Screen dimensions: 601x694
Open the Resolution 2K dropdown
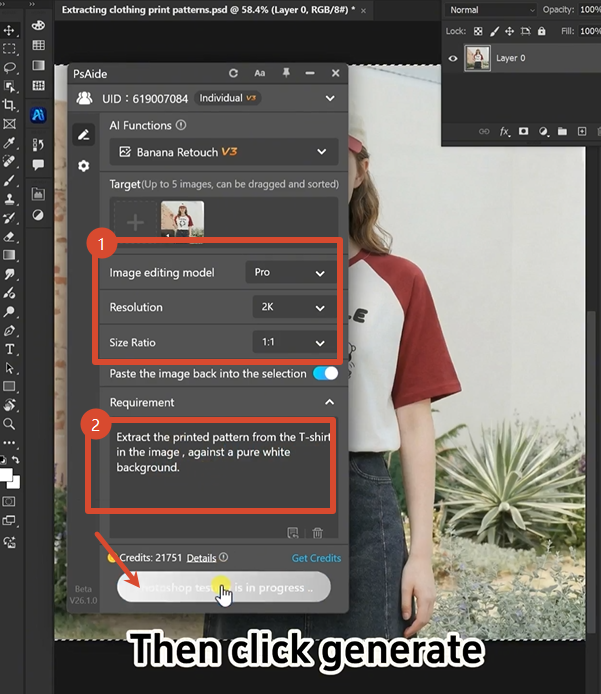294,307
